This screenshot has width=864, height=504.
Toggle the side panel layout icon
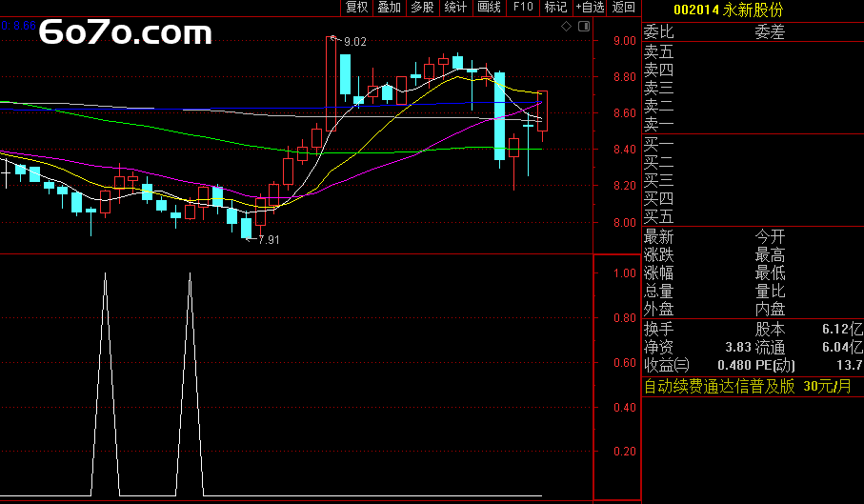(584, 26)
